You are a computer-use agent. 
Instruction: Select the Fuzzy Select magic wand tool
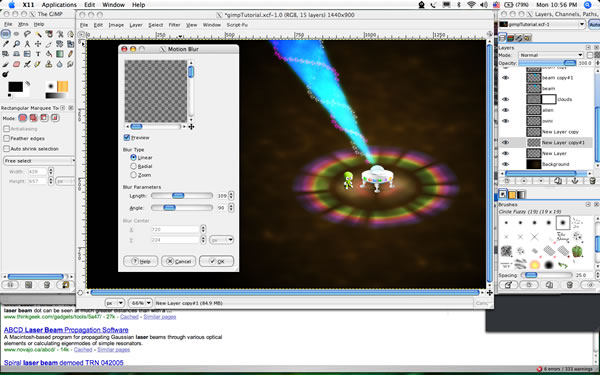[38, 34]
